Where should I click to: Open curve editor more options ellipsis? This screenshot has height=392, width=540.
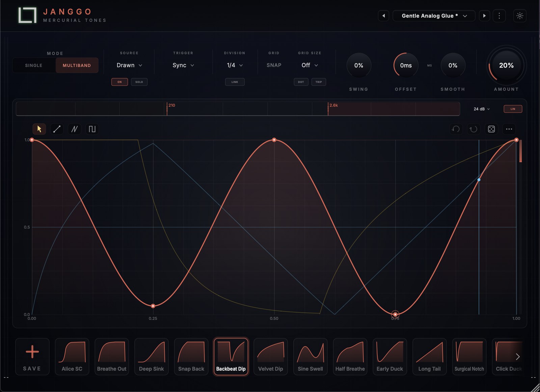509,129
